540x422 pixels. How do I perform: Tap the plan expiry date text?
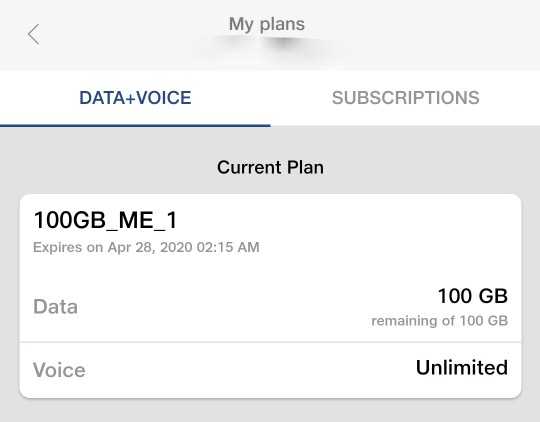[146, 247]
